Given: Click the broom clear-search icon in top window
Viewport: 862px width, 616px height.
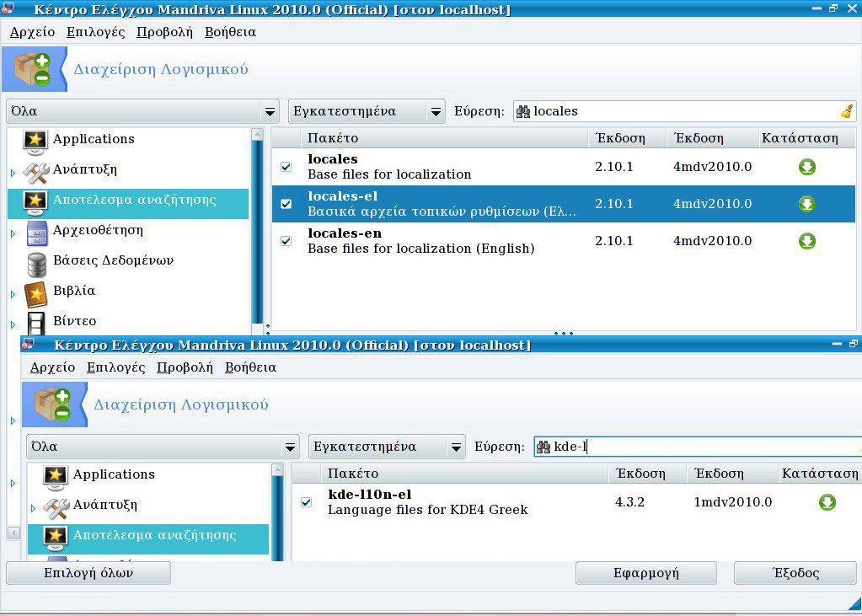Looking at the screenshot, I should pyautogui.click(x=847, y=111).
